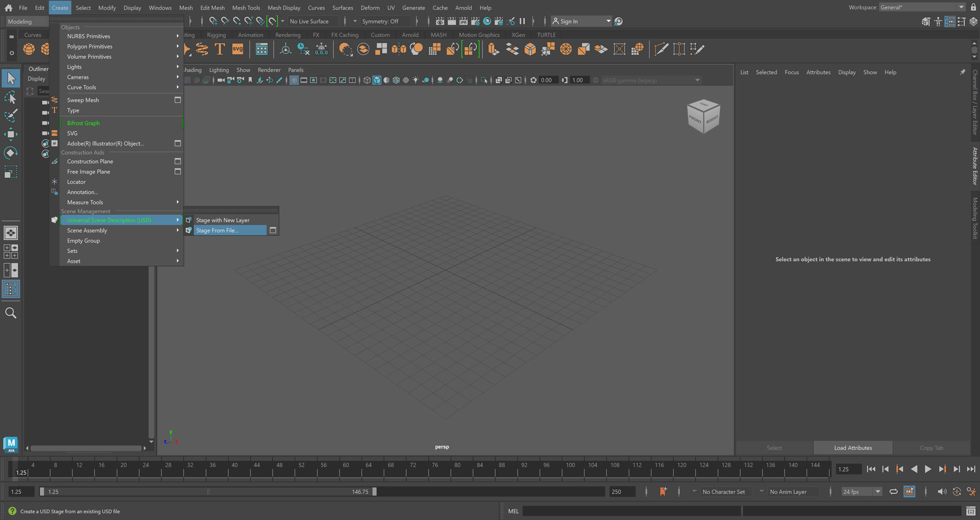Image resolution: width=980 pixels, height=520 pixels.
Task: Open the 24 fps dropdown
Action: click(x=862, y=491)
